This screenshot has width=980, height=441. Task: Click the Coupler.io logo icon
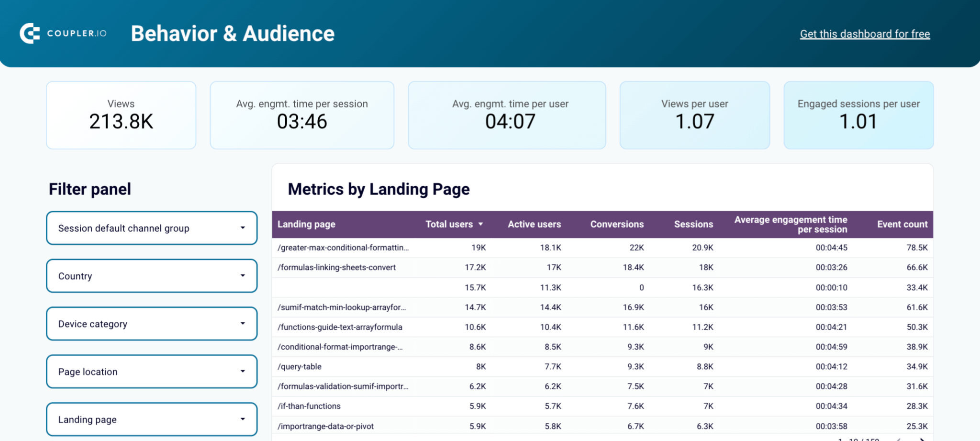click(30, 34)
